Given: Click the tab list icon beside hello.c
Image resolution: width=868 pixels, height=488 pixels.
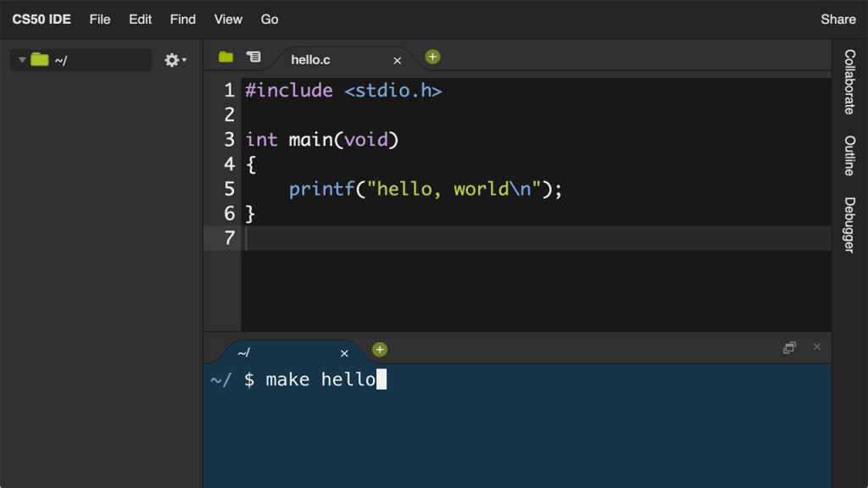Looking at the screenshot, I should [x=253, y=57].
